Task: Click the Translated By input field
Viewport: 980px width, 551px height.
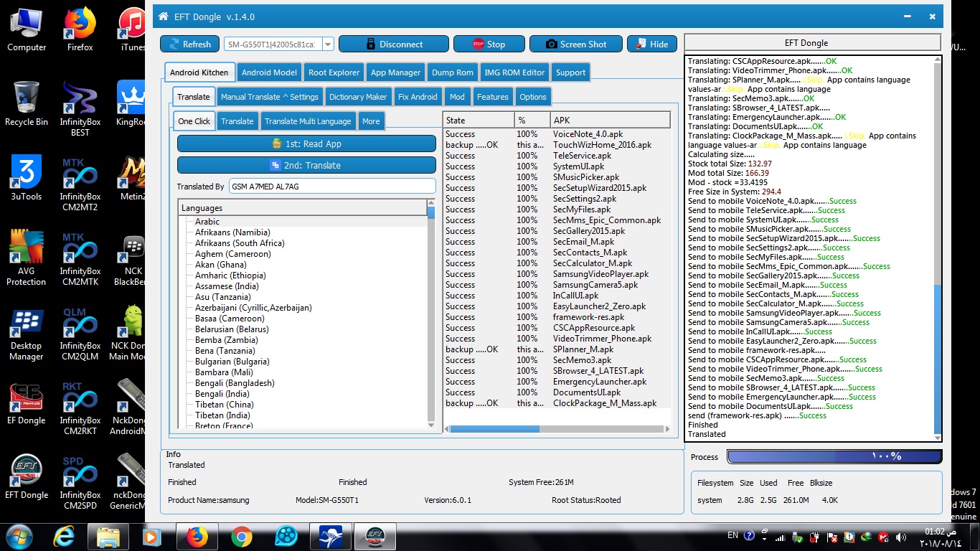Action: [332, 187]
